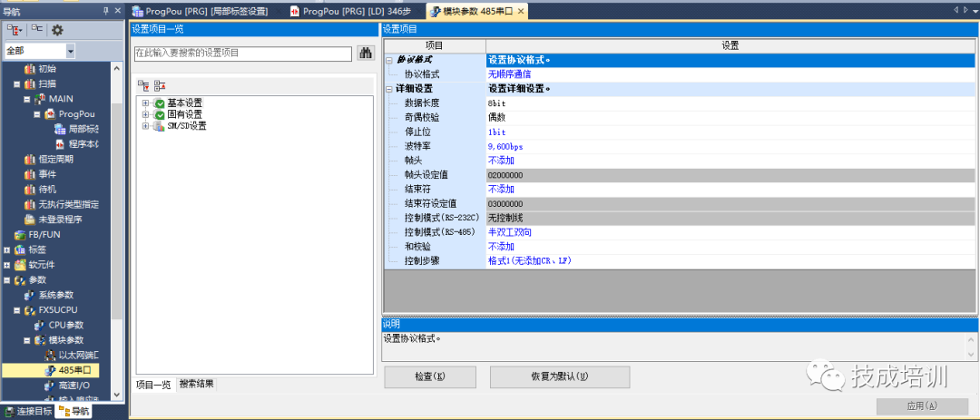980x420 pixels.
Task: Click the MAIN task icon in navigation
Action: tap(39, 99)
